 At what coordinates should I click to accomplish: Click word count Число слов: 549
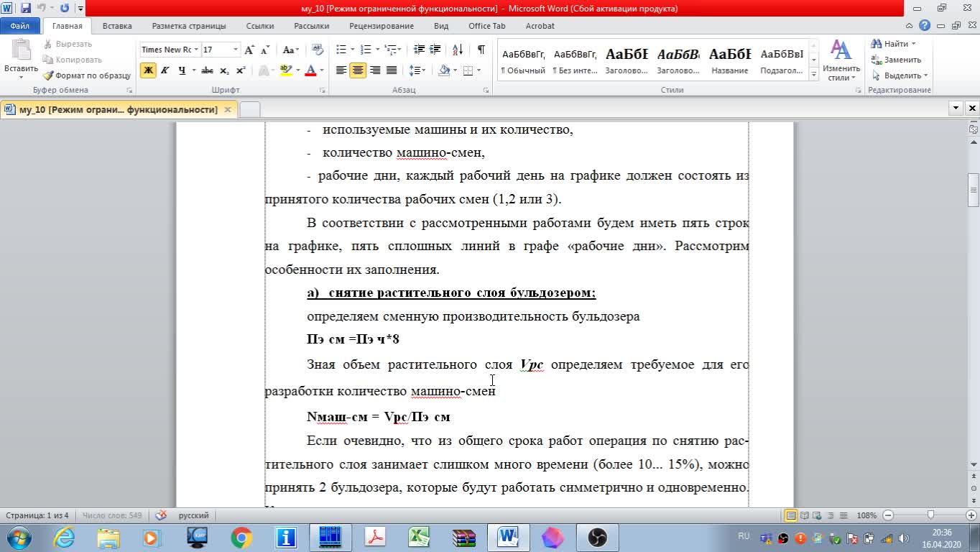(x=112, y=515)
